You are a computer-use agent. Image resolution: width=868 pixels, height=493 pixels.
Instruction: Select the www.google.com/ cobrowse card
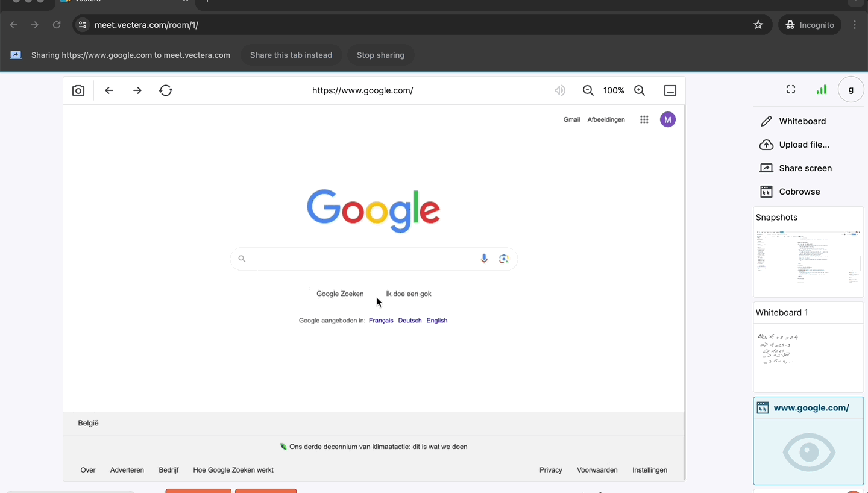point(808,441)
